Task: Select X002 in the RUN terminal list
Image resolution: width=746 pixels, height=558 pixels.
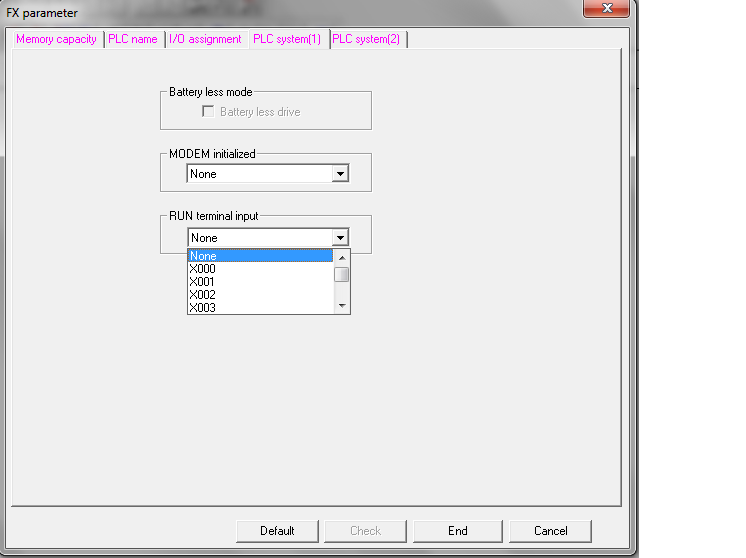Action: click(x=260, y=295)
